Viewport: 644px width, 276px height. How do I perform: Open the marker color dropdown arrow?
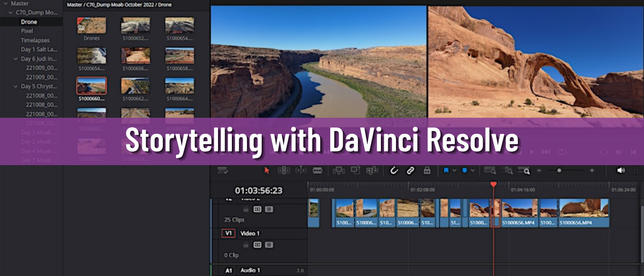pos(473,171)
